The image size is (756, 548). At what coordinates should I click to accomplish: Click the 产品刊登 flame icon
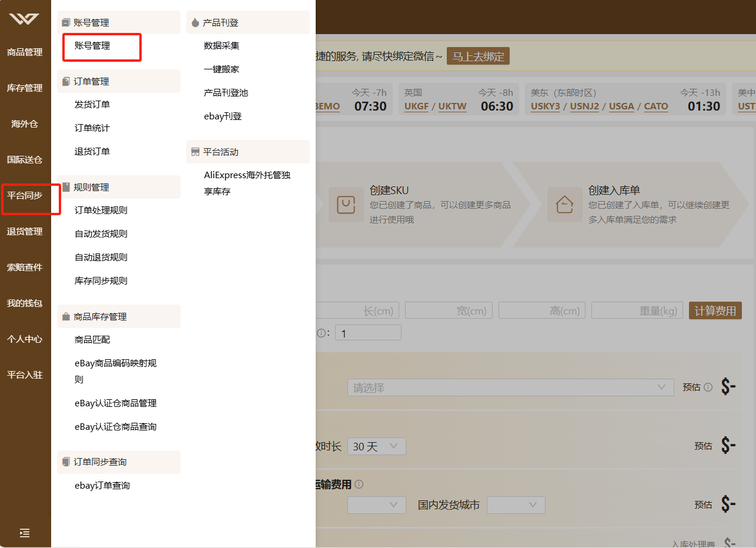(195, 22)
